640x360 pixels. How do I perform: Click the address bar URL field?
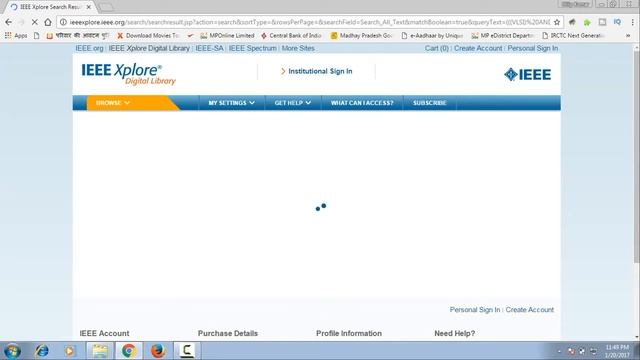[x=309, y=22]
